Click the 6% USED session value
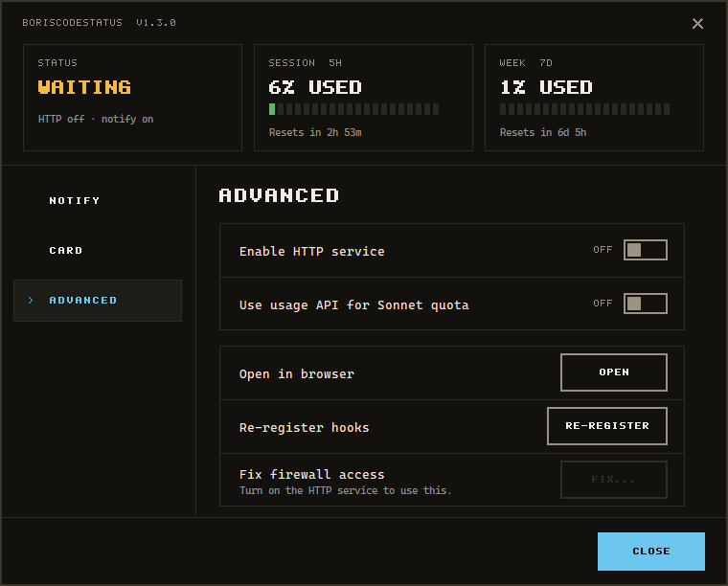Screen dimensions: 728x586 point(315,87)
